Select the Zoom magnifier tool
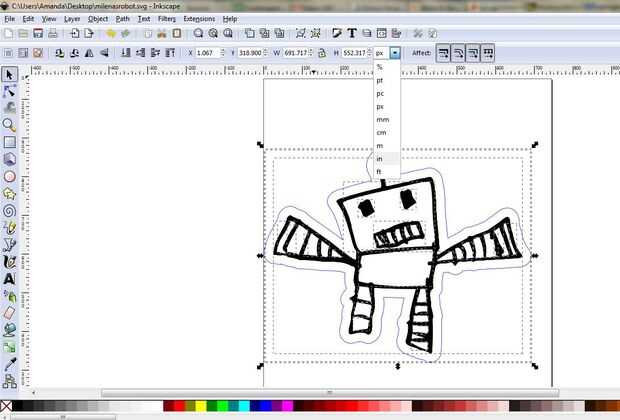Screen dimensions: 620x420 (x=9, y=125)
